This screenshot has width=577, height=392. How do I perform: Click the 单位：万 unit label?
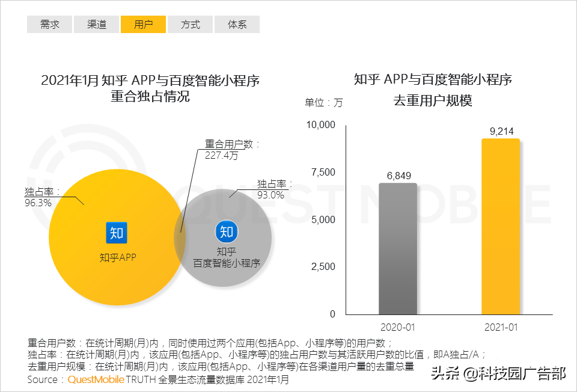[x=323, y=102]
